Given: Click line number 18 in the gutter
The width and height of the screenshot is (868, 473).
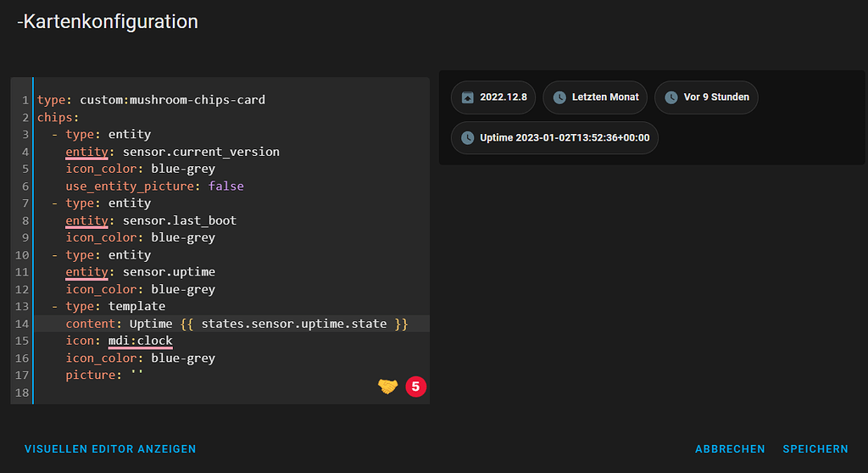Looking at the screenshot, I should 22,392.
